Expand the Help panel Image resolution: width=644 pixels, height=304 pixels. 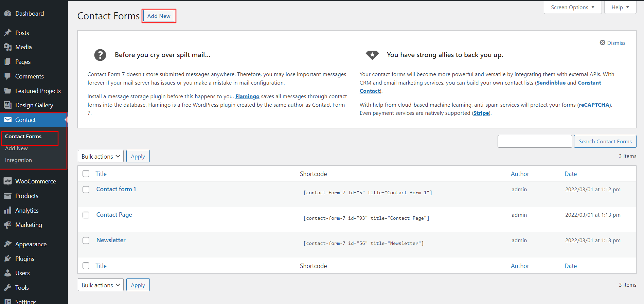click(x=620, y=7)
